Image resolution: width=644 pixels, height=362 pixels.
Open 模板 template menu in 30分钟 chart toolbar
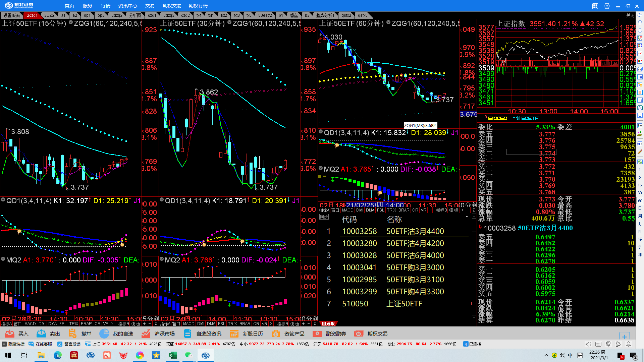[294, 324]
